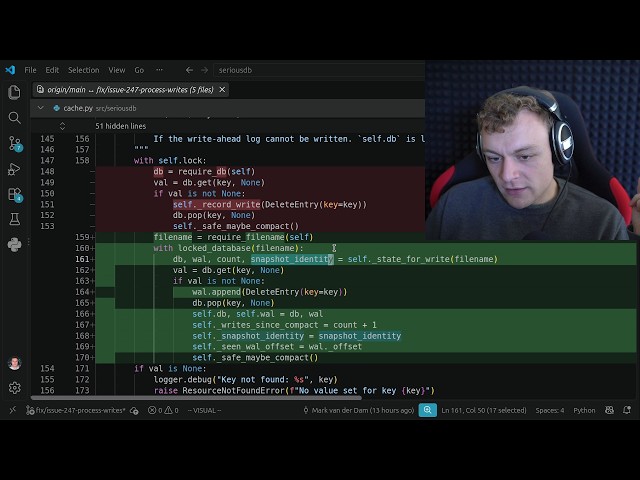Screen dimensions: 640x480
Task: Click the 'raise ResourceNotFoundError' line
Action: tap(294, 391)
